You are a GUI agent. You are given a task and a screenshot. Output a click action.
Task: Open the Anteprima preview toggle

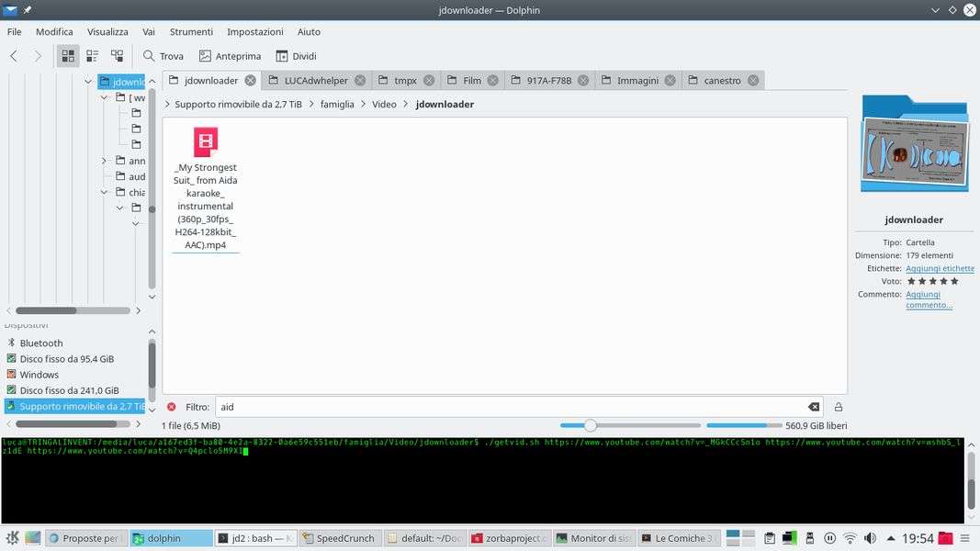pos(231,56)
